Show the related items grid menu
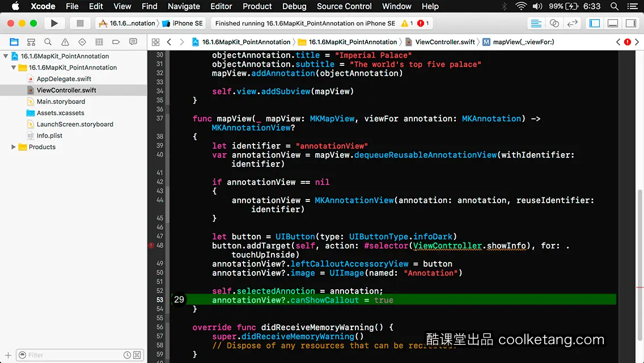 coord(155,42)
